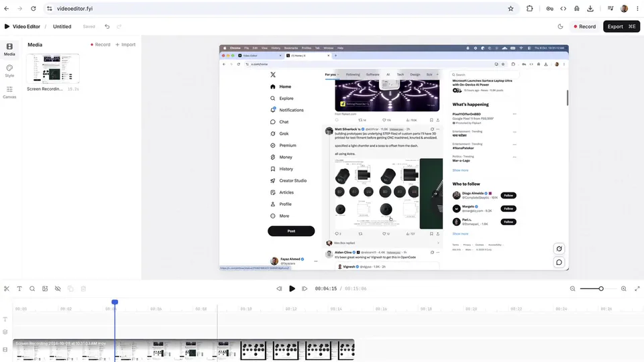The height and width of the screenshot is (362, 644).
Task: Click Record in the Media panel
Action: 100,44
